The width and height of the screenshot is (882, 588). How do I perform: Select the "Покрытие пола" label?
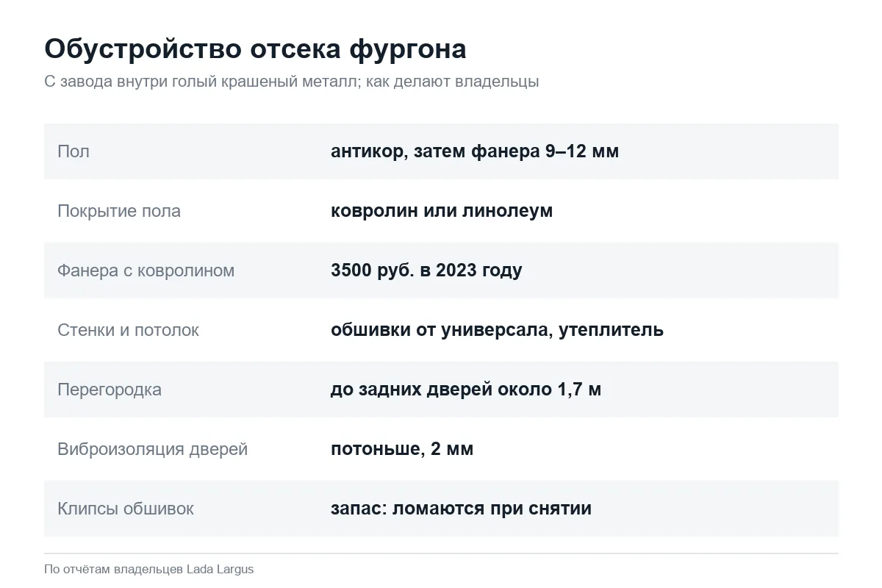[119, 211]
